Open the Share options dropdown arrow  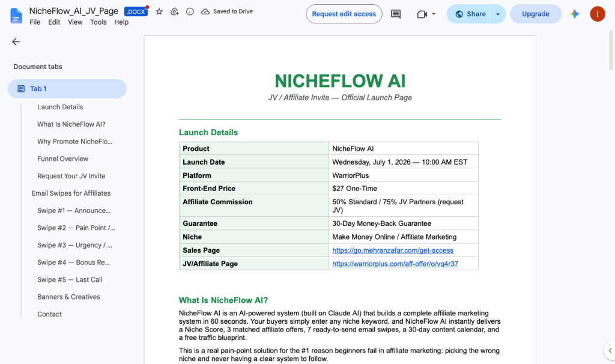pyautogui.click(x=498, y=14)
